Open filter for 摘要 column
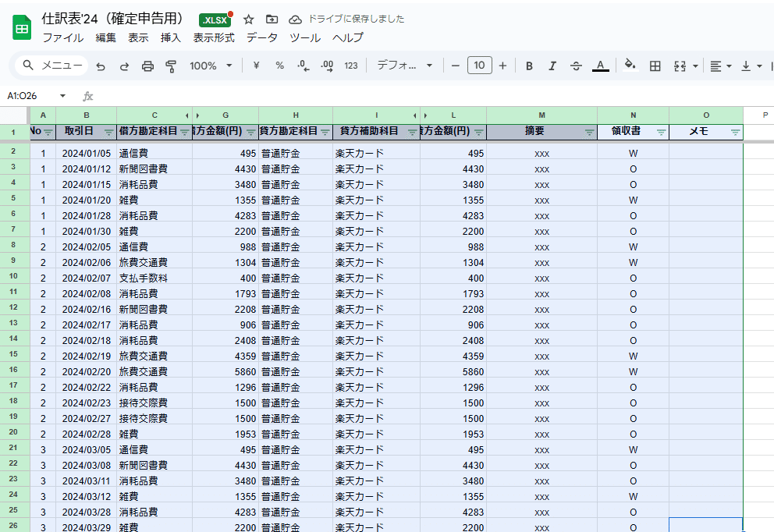Screen dimensions: 774x532 click(x=589, y=132)
